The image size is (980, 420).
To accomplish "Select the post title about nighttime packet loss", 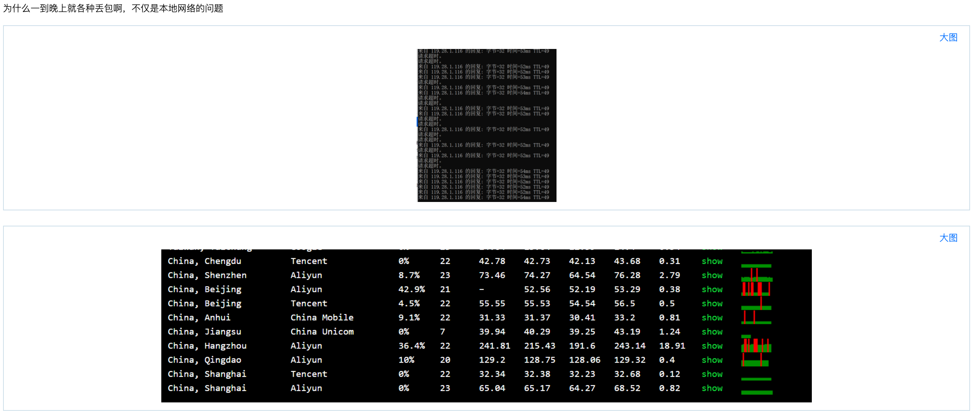I will tap(113, 8).
